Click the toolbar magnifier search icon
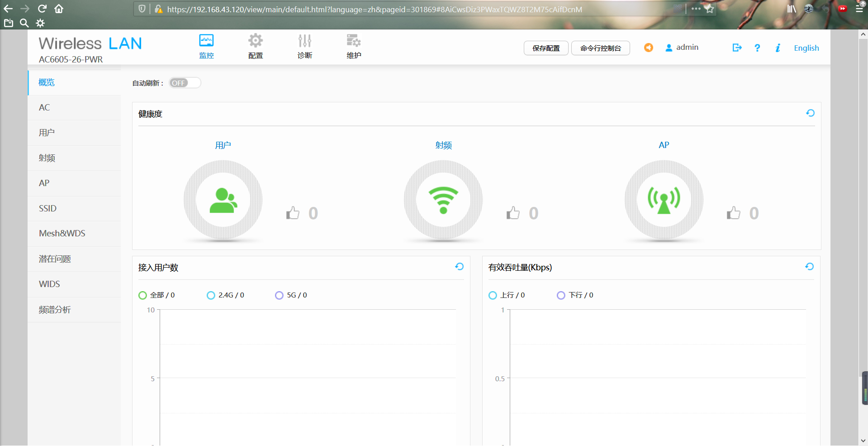The height and width of the screenshot is (446, 868). tap(24, 23)
